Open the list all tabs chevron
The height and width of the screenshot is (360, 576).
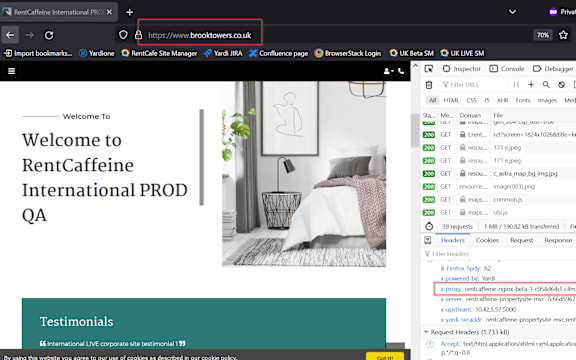(x=512, y=12)
